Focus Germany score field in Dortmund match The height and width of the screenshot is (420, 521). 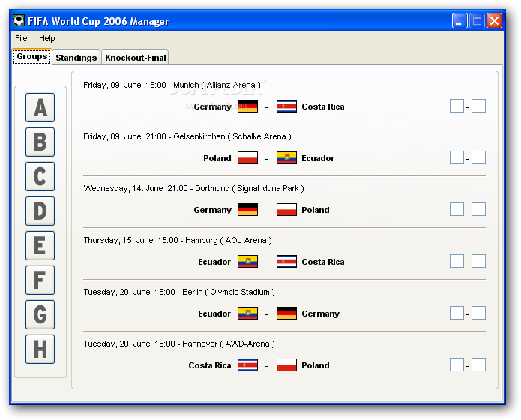457,209
